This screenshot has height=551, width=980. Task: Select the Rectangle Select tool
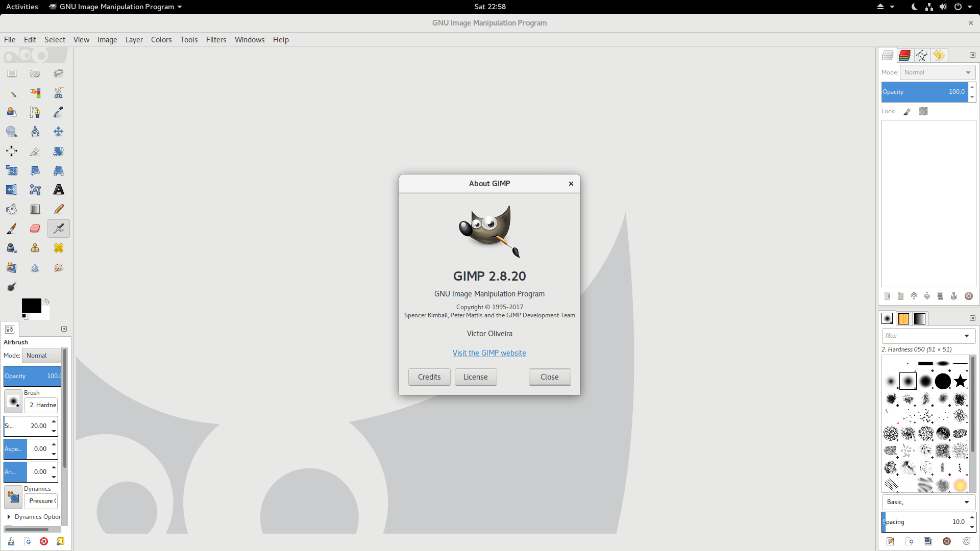click(x=12, y=73)
